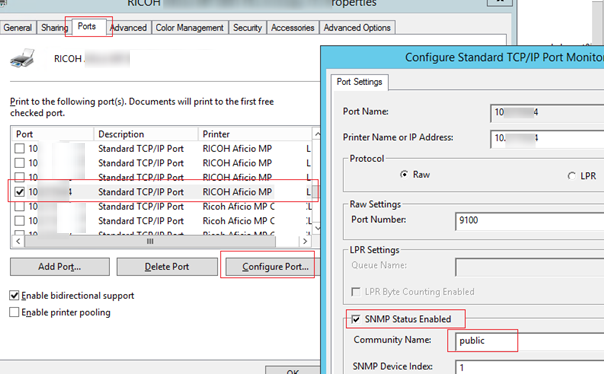
Task: Click the Add Port button
Action: (60, 267)
